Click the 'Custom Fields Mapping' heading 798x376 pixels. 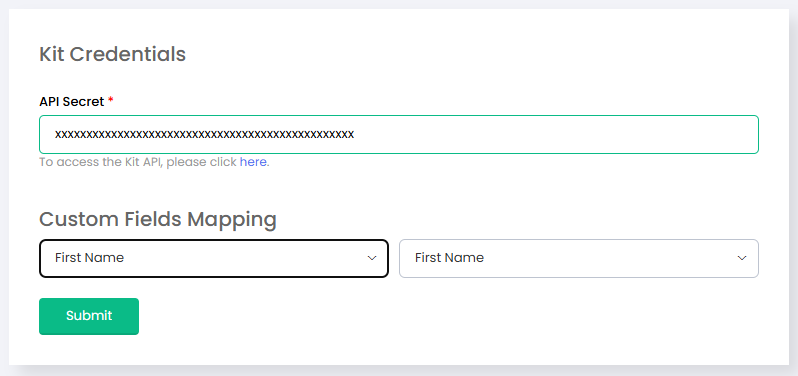[158, 219]
